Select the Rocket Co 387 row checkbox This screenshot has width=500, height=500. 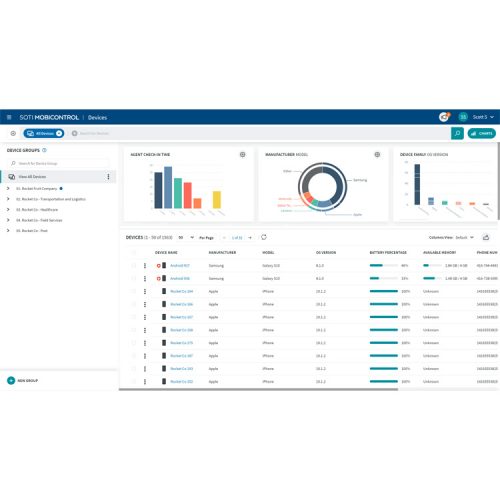point(134,356)
